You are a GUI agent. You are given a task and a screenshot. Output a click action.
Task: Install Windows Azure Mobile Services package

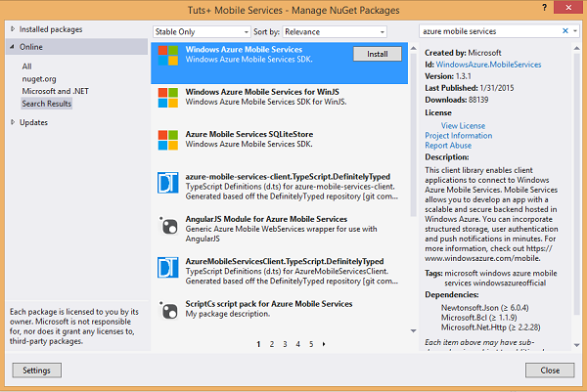(375, 53)
